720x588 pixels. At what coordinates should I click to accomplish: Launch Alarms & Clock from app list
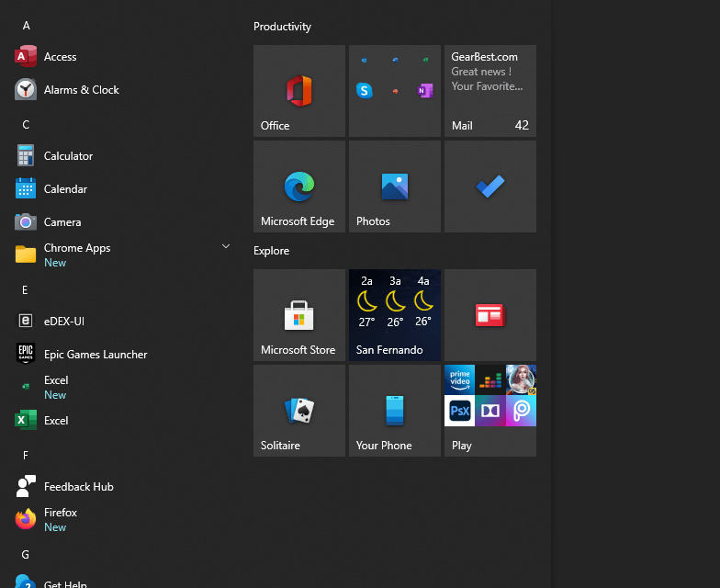click(x=121, y=90)
